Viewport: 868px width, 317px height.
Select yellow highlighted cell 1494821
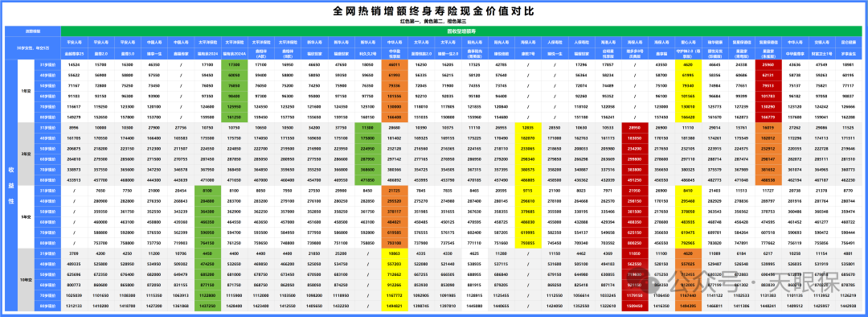[x=395, y=305]
